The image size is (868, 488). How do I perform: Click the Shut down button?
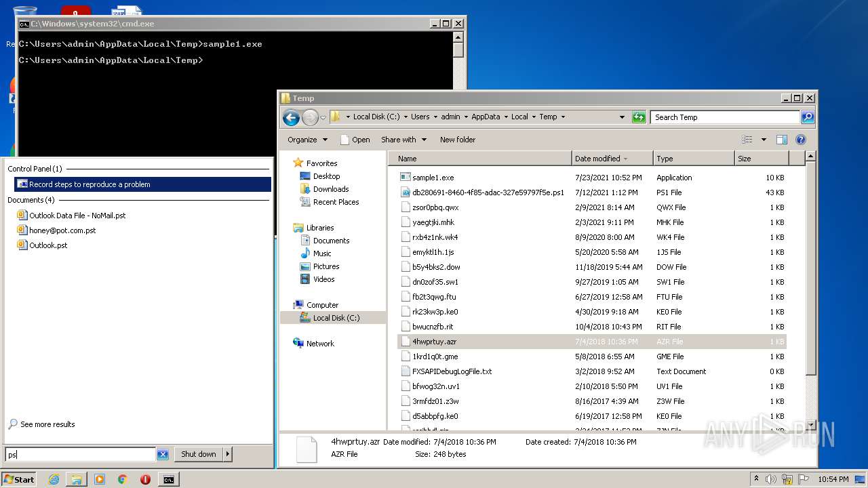tap(199, 454)
